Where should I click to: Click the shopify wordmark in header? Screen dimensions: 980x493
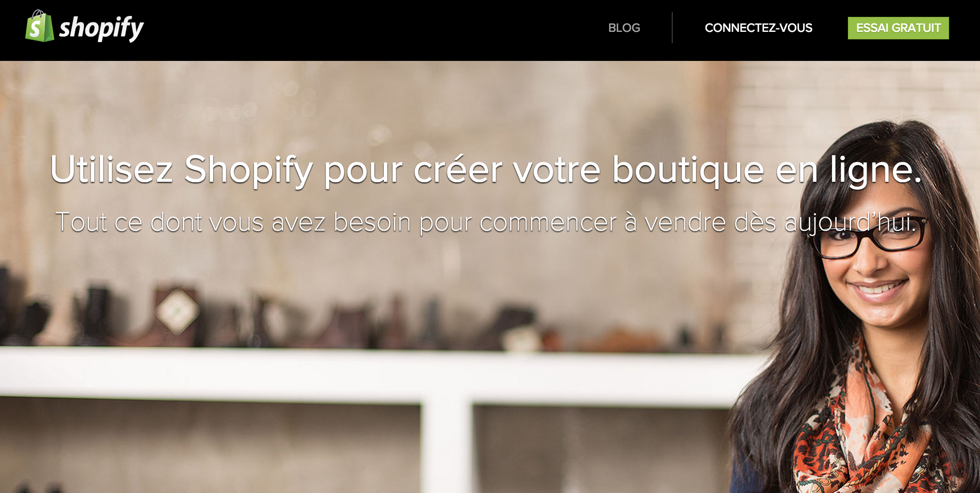101,28
